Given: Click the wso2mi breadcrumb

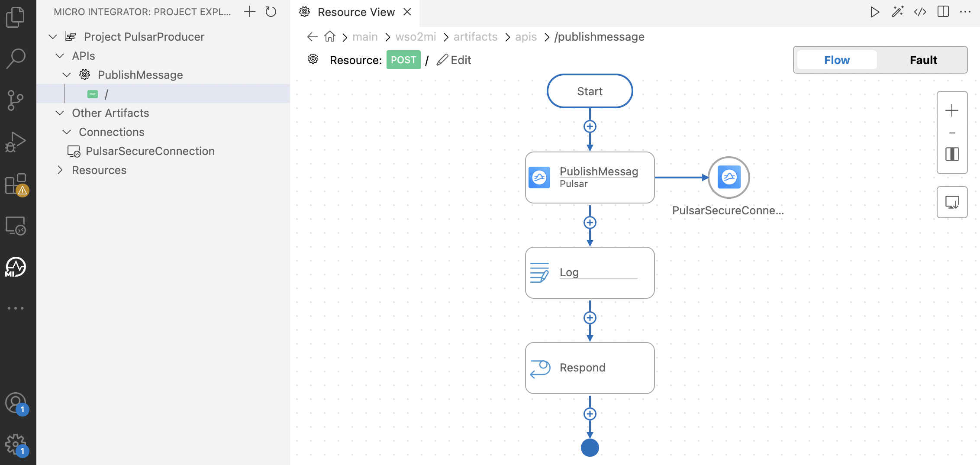Looking at the screenshot, I should click(416, 37).
